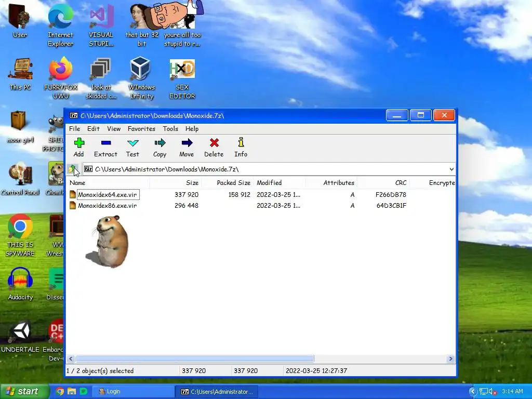Expand the address path dropdown

(x=451, y=169)
